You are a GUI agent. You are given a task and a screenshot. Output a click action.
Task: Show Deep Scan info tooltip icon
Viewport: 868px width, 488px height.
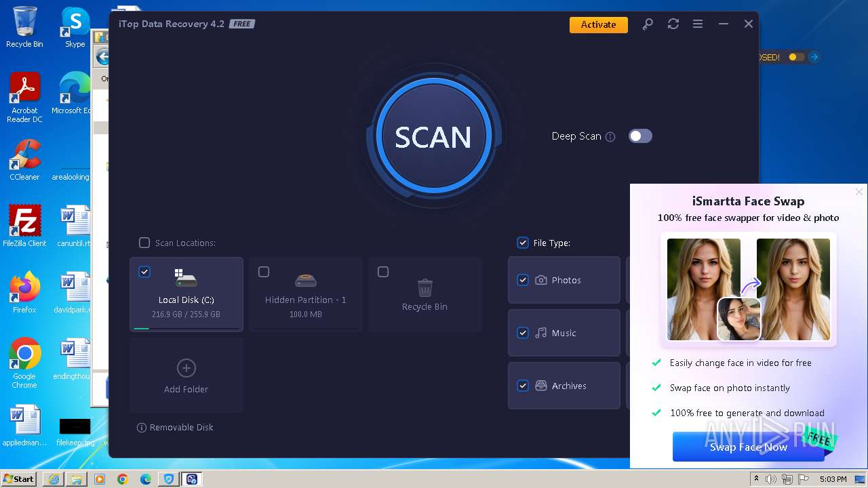pos(610,137)
